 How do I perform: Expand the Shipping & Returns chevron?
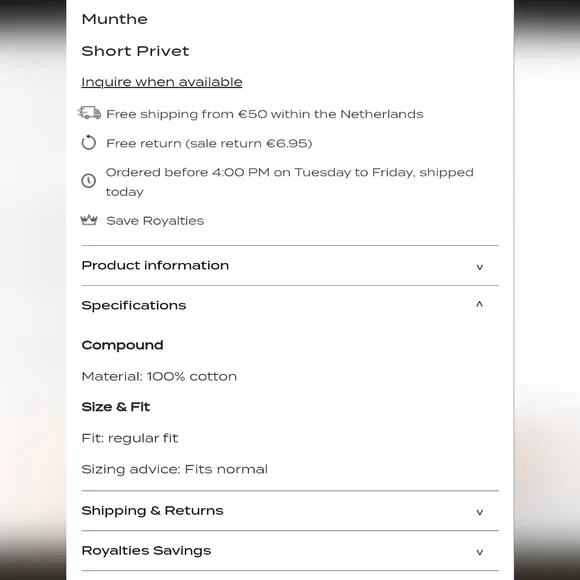[x=480, y=512]
